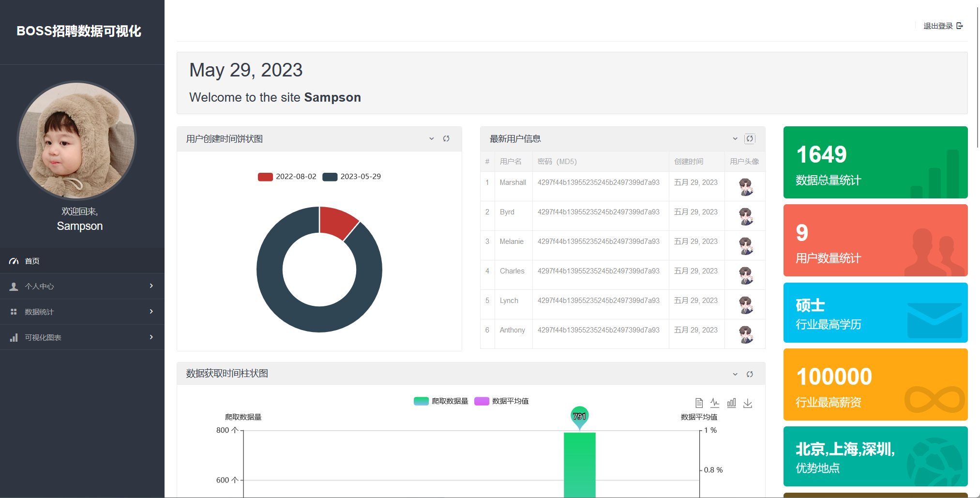Screen dimensions: 980x498
Task: Select username Charles in table
Action: point(512,271)
